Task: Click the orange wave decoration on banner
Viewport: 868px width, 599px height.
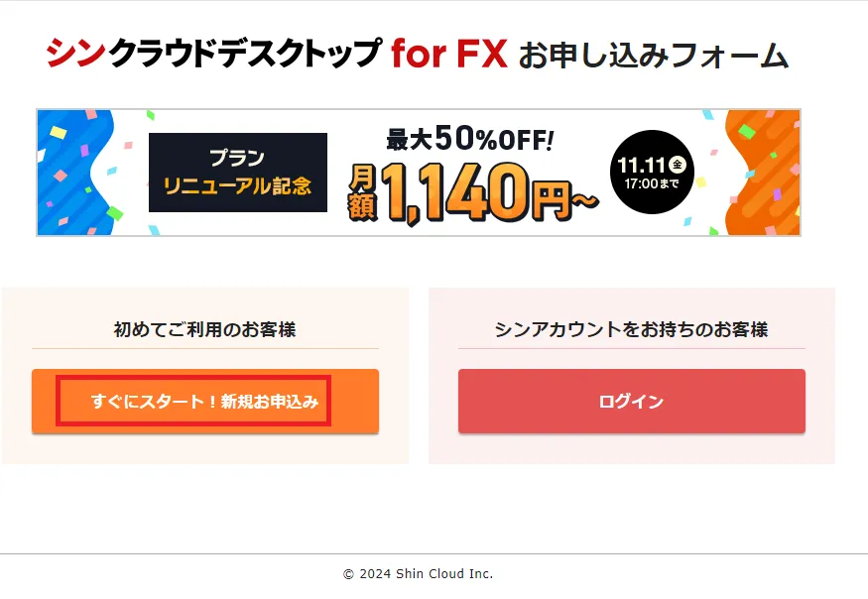Action: click(766, 174)
